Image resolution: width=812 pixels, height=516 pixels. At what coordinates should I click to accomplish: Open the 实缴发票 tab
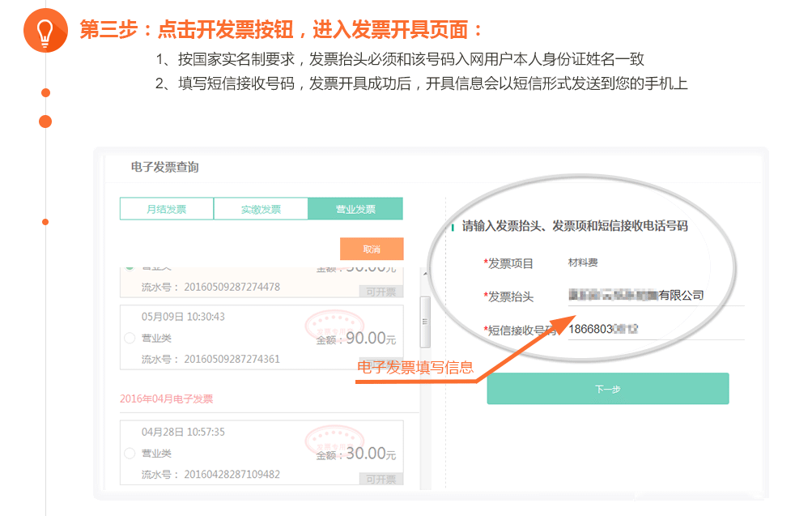point(261,209)
